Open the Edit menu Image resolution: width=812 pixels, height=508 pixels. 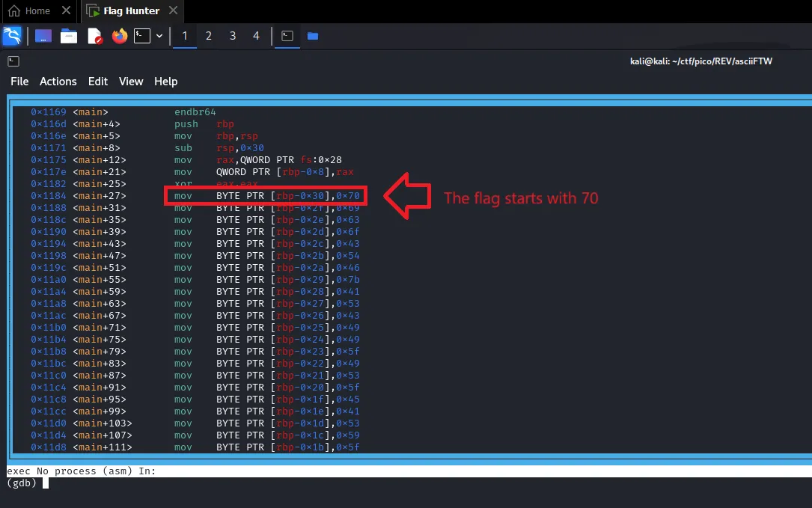pos(98,82)
